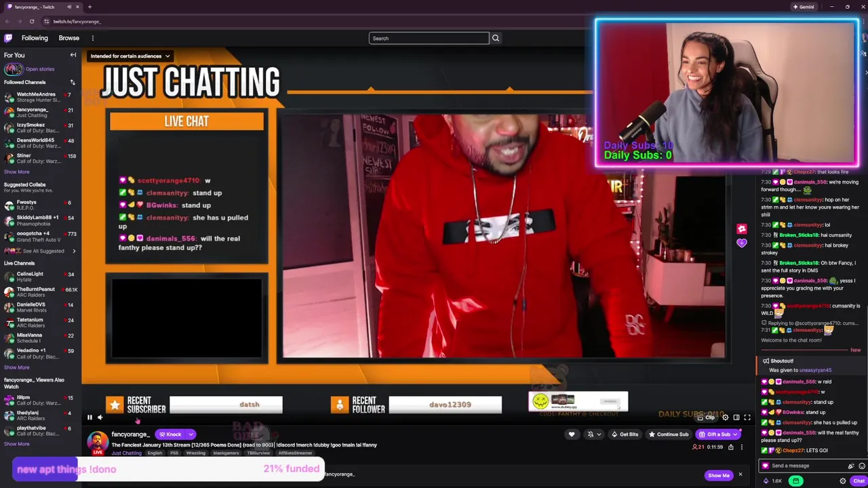Enter fullscreen mode
This screenshot has width=868, height=488.
(747, 418)
